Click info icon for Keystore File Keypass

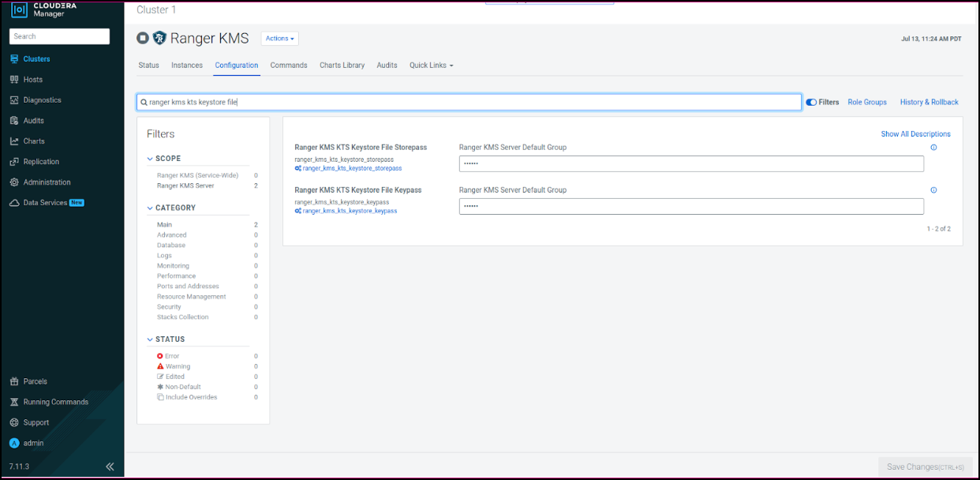tap(933, 190)
